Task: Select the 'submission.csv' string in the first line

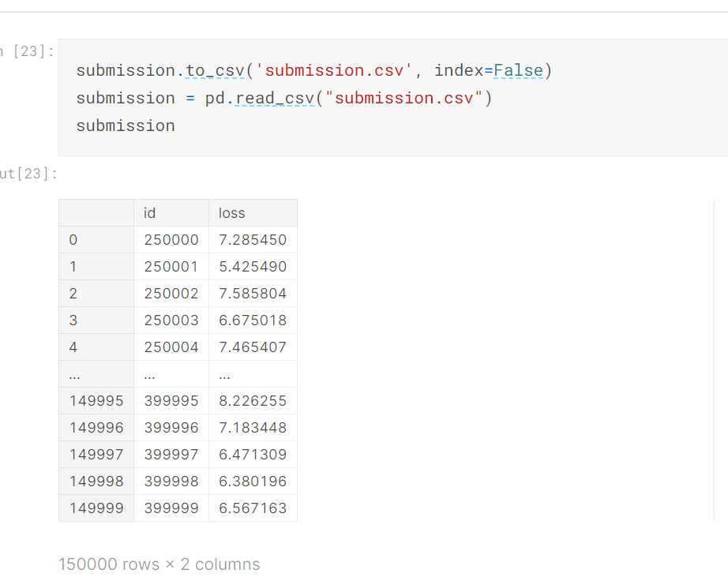Action: click(x=335, y=70)
